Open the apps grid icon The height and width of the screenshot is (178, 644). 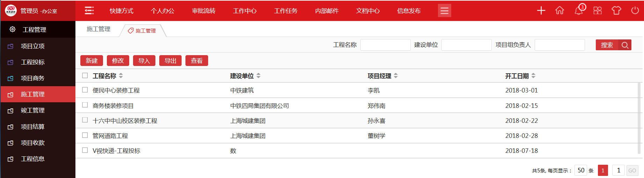(x=598, y=10)
